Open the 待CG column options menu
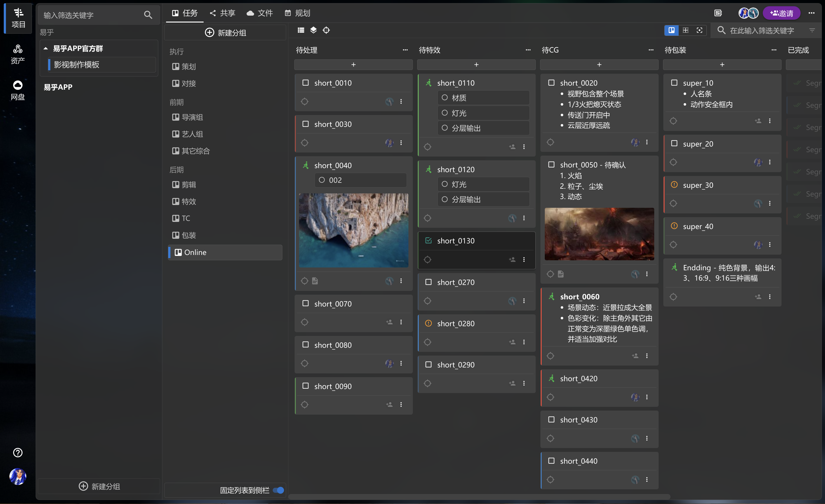Image resolution: width=825 pixels, height=504 pixels. point(651,50)
